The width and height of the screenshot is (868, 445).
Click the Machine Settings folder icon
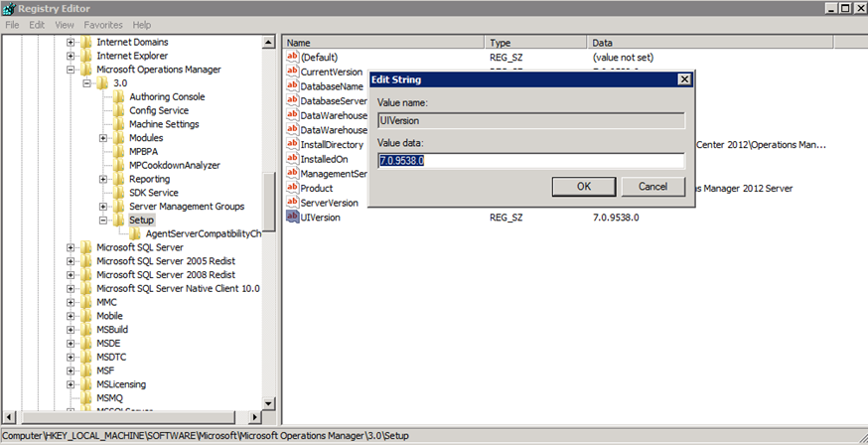pos(119,124)
